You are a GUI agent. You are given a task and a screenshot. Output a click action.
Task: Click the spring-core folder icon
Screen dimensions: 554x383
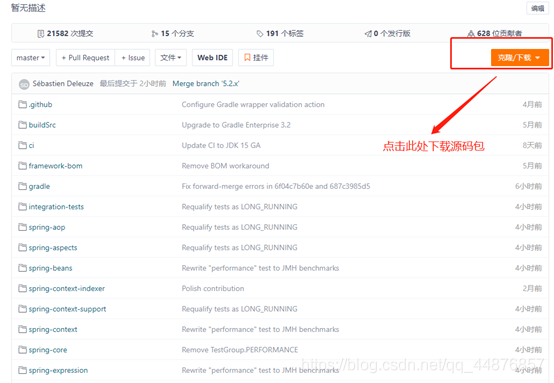[x=23, y=350]
